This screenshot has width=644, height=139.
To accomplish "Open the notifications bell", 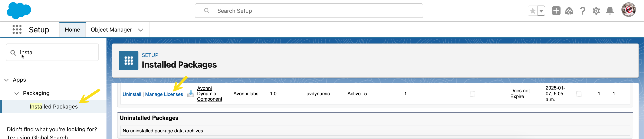I will pyautogui.click(x=609, y=11).
